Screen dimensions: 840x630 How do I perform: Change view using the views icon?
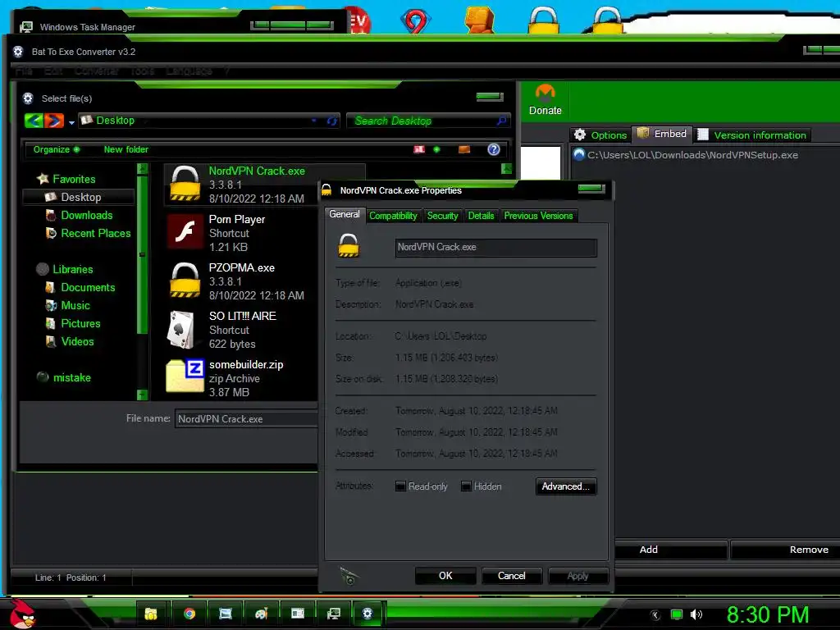(419, 149)
